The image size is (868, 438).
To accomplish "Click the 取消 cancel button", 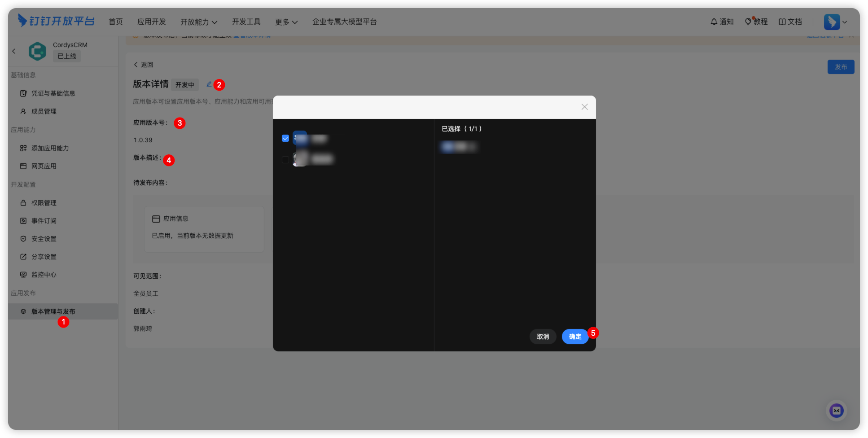I will pyautogui.click(x=543, y=337).
